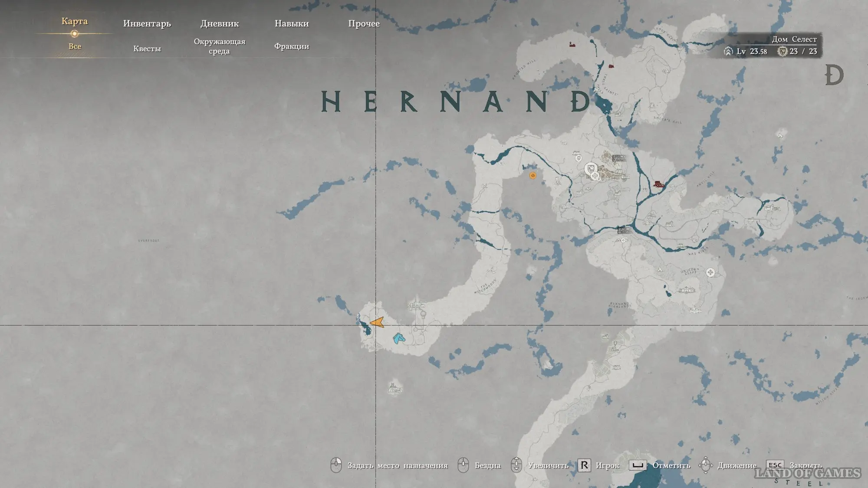Viewport: 868px width, 488px height.
Task: Select the large shield crest map icon
Action: pos(590,168)
